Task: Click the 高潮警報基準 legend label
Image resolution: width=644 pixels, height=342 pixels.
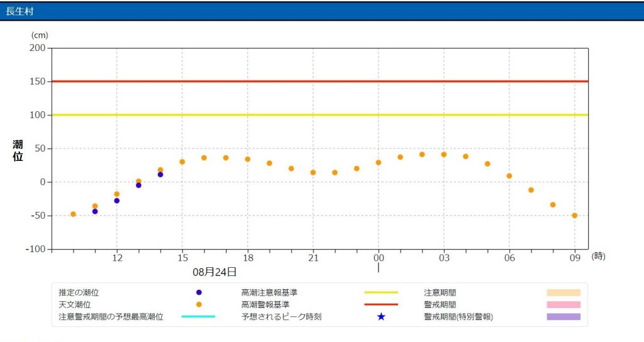Action: pos(265,305)
